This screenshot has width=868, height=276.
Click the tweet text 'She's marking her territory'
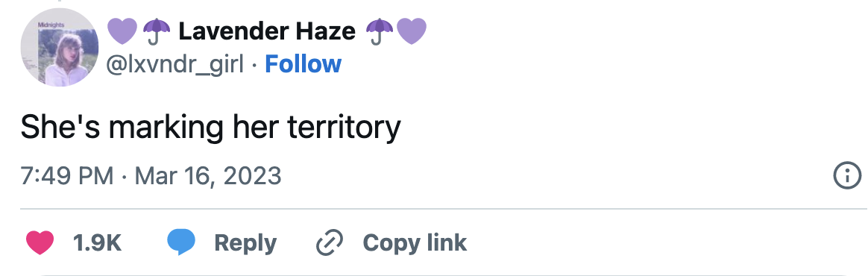[x=210, y=128]
